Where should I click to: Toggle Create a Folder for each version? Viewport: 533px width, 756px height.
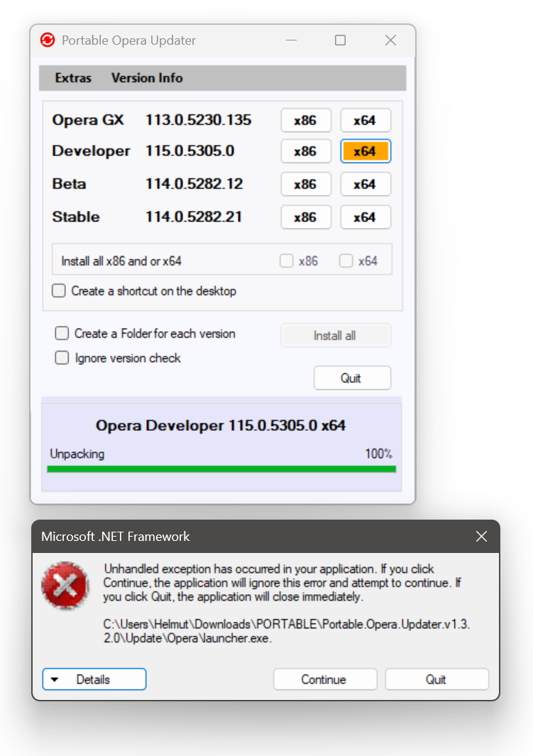62,333
